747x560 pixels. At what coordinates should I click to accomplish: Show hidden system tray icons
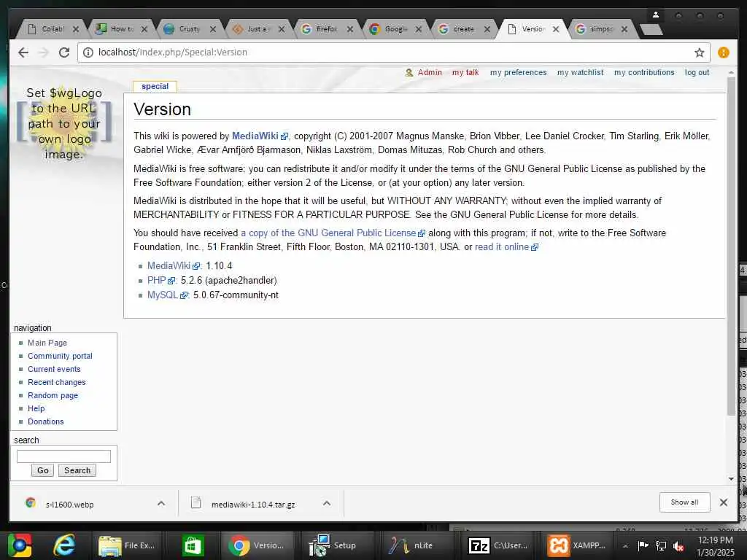point(625,546)
